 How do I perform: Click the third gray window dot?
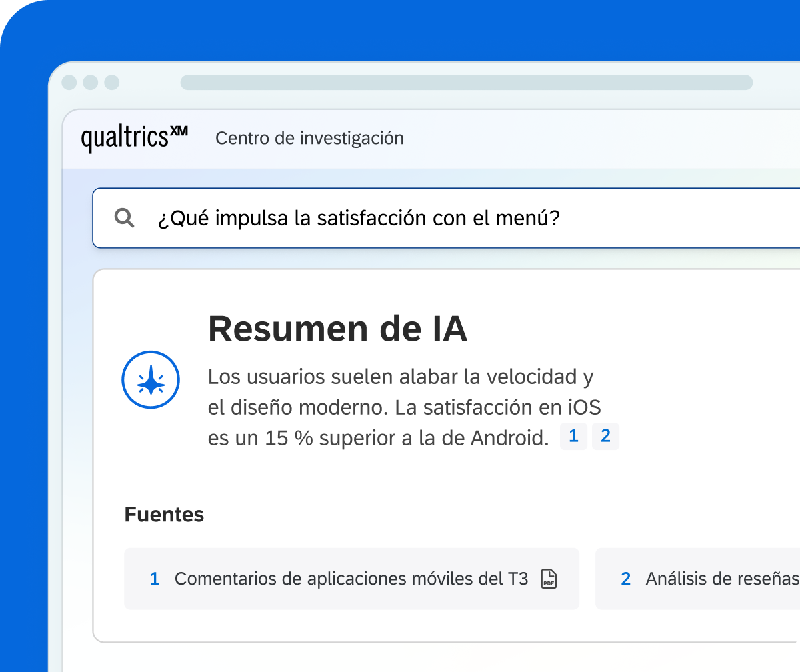(x=112, y=83)
